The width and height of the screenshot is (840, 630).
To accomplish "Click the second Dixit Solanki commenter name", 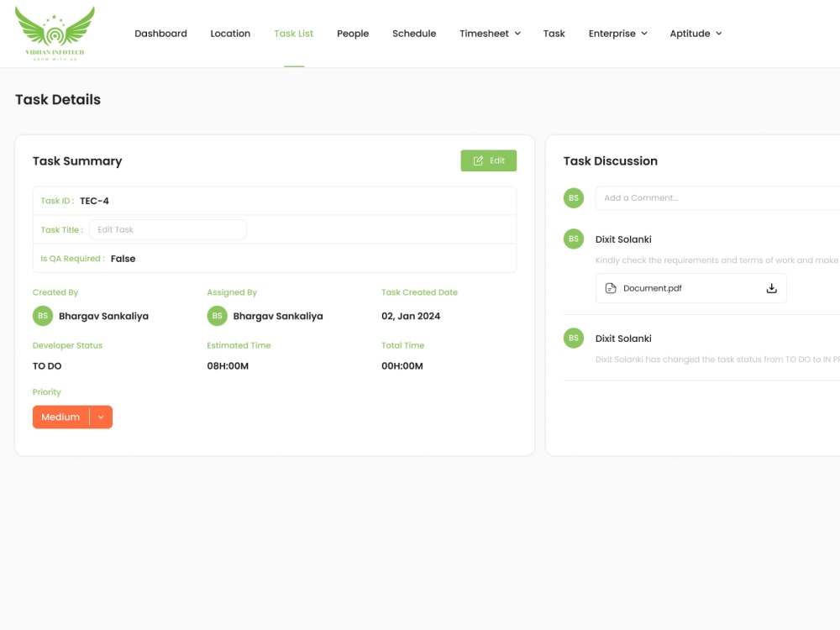I will pyautogui.click(x=623, y=338).
